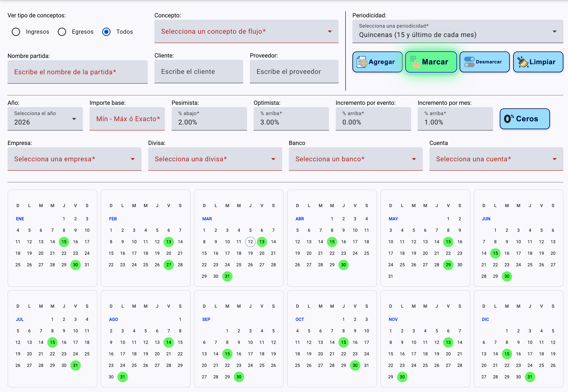Expand the Selecciona una divisa dropdown
Image resolution: width=568 pixels, height=392 pixels.
(215, 159)
